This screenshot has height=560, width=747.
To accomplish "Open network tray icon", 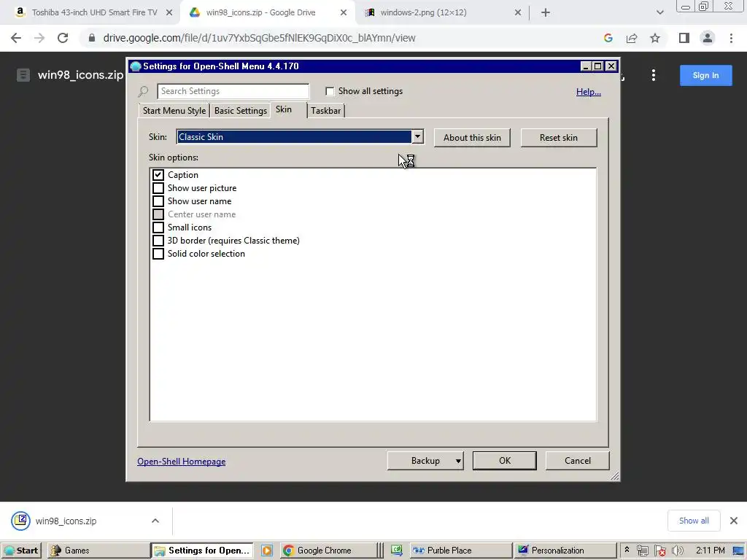I will (x=642, y=551).
